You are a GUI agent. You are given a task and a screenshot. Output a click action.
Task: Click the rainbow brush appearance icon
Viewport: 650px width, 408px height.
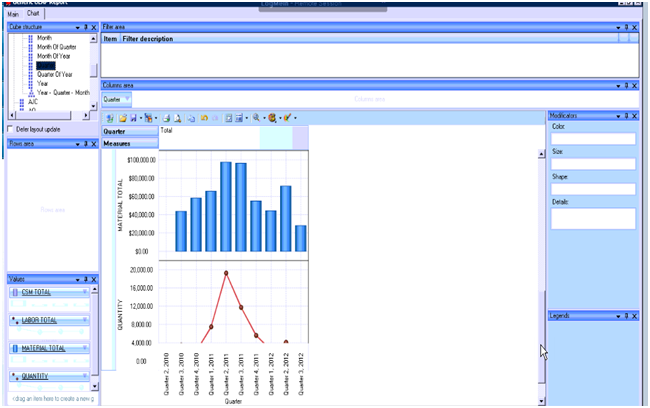coord(288,118)
